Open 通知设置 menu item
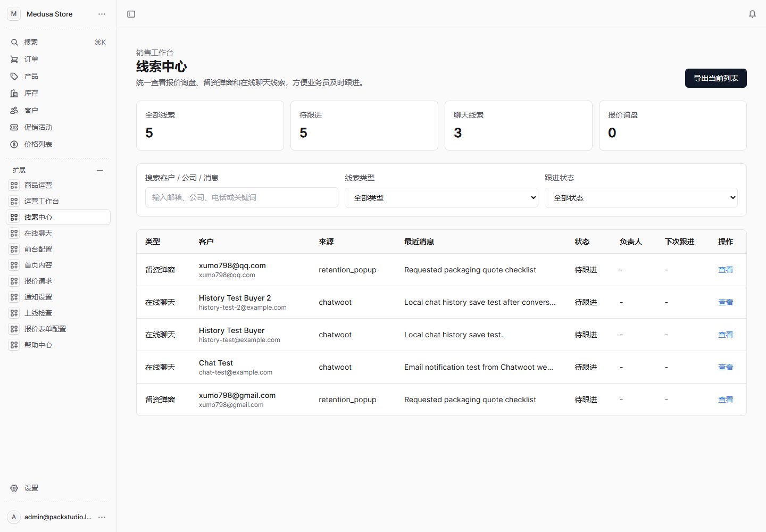The width and height of the screenshot is (766, 532). [x=59, y=297]
